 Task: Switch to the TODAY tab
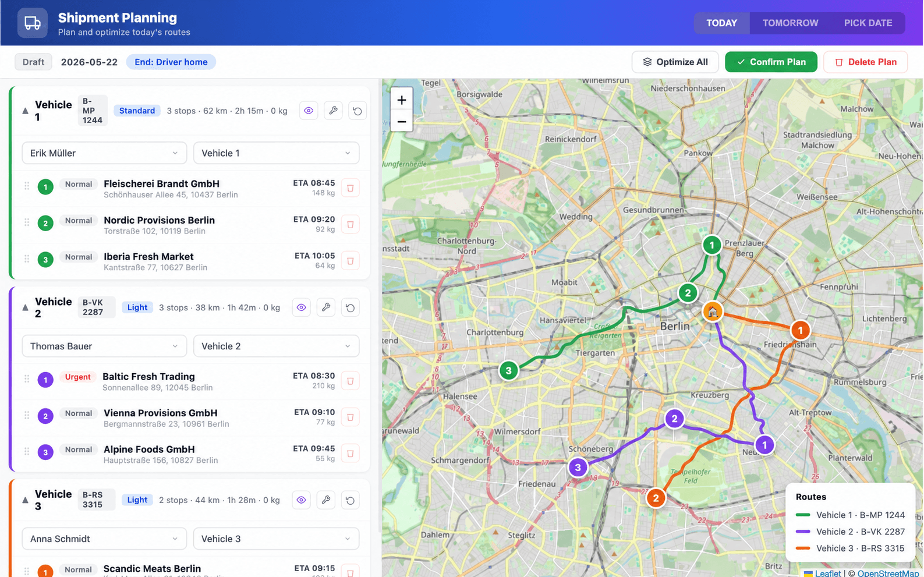coord(721,23)
